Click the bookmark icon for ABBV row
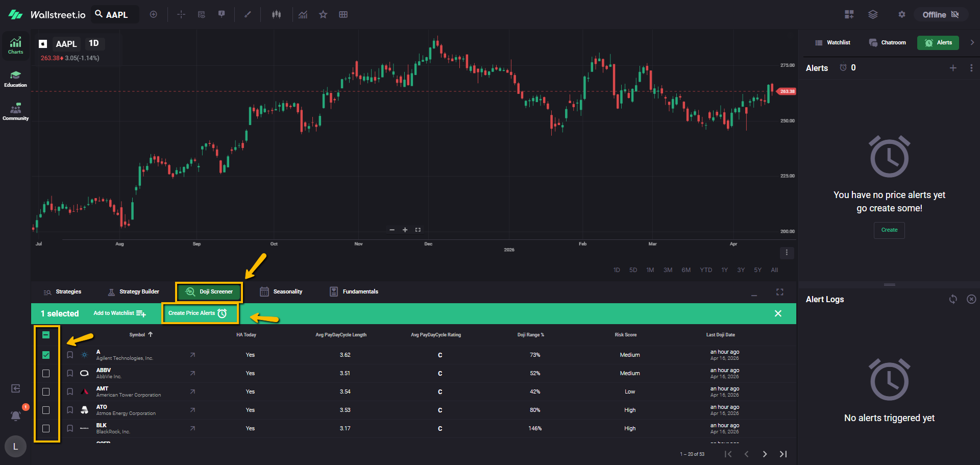980x465 pixels. 70,373
